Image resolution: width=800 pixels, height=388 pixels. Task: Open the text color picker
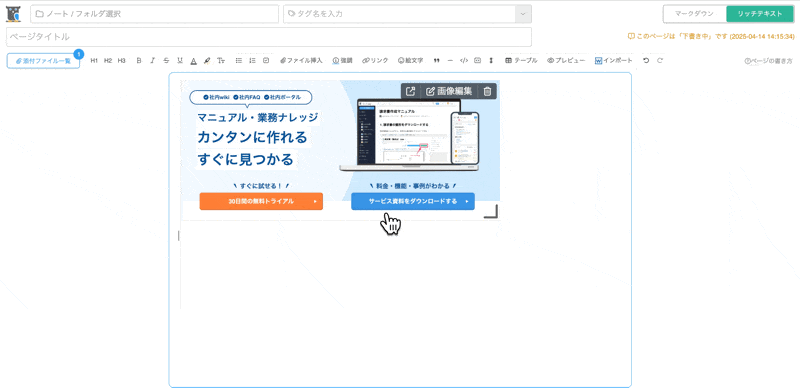coord(193,60)
